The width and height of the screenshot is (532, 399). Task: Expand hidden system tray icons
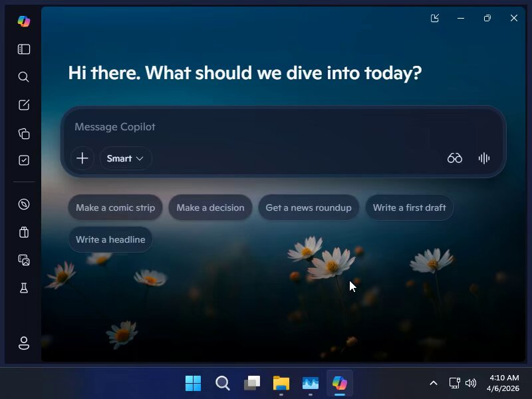pos(433,383)
